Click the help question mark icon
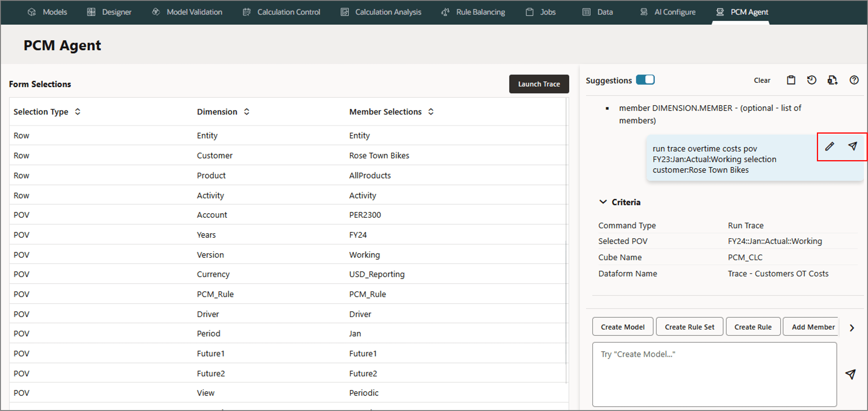 [x=854, y=80]
